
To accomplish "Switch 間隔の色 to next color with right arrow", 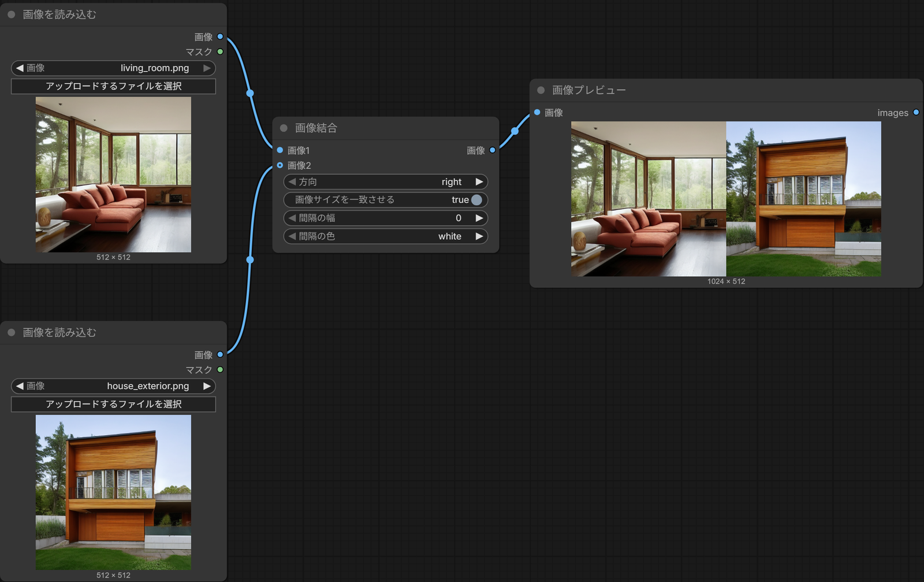I will point(479,236).
